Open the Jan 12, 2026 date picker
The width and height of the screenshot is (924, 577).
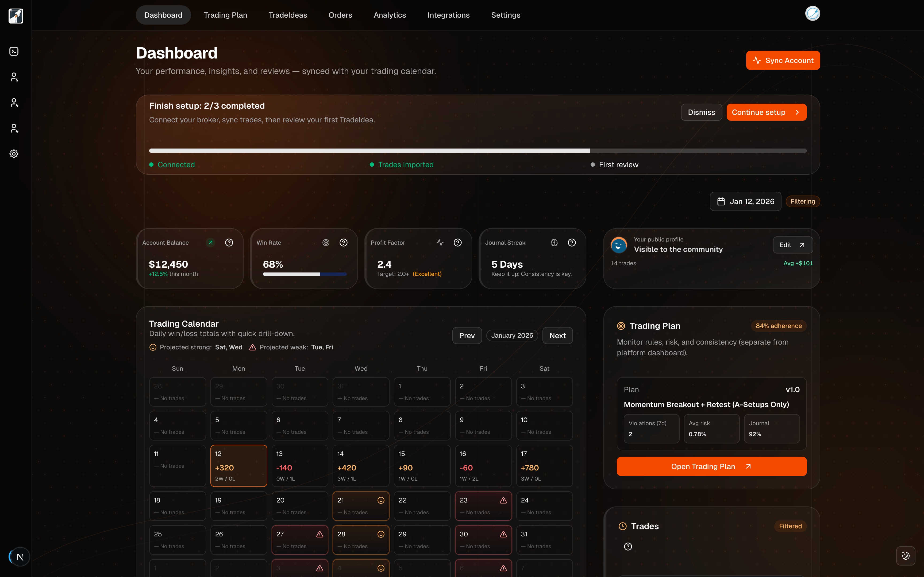745,201
